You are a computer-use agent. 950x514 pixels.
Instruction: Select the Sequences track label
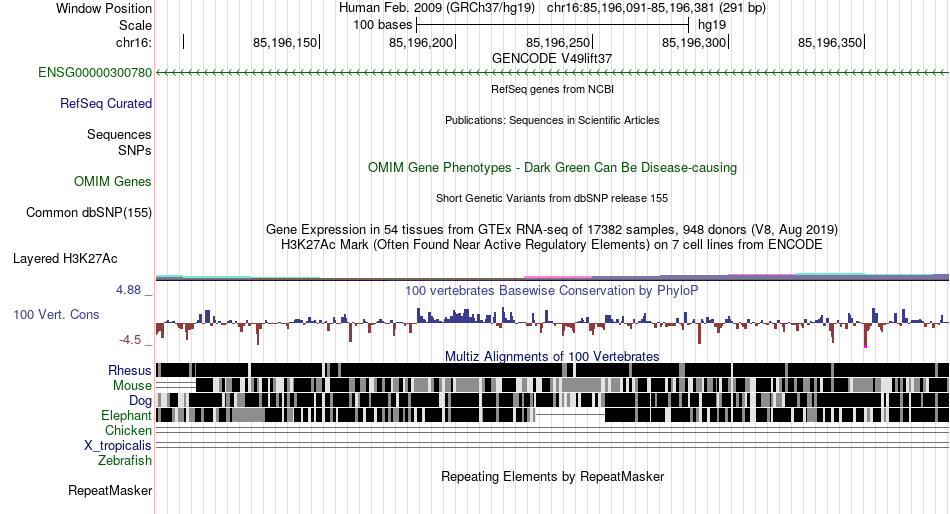(119, 135)
